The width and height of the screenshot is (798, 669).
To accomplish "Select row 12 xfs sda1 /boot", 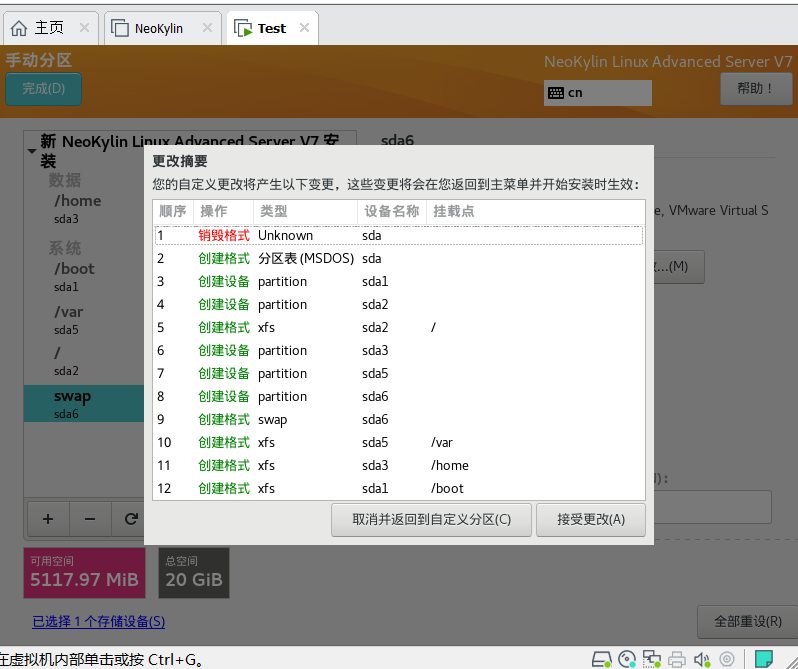I will (399, 488).
